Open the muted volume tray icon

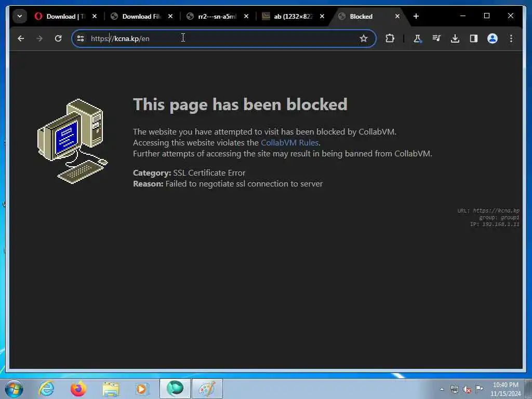pos(467,390)
